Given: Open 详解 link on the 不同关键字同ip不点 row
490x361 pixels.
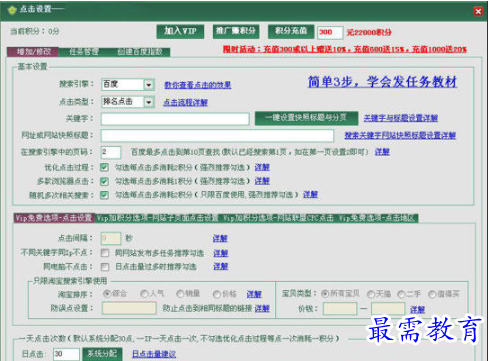Looking at the screenshot, I should 221,253.
